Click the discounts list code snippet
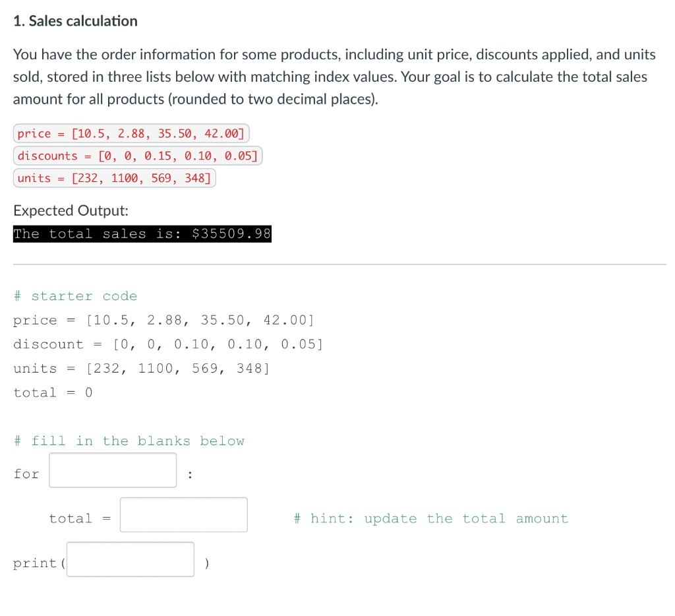The height and width of the screenshot is (616, 675). click(x=136, y=156)
